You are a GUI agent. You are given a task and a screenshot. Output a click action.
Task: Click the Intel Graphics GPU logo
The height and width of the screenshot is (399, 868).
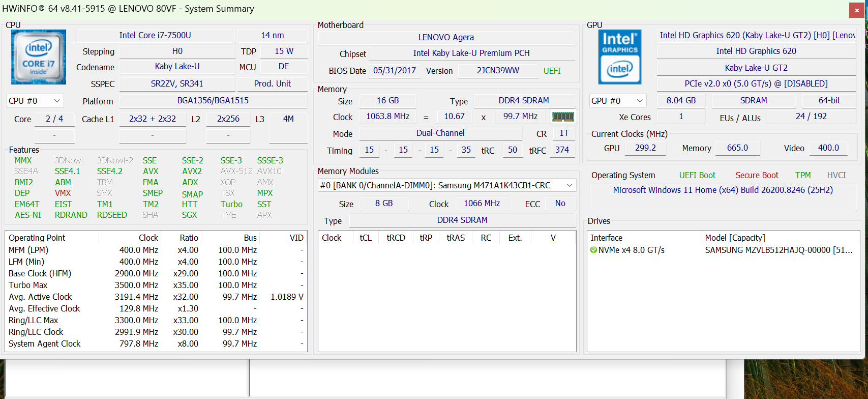(620, 57)
